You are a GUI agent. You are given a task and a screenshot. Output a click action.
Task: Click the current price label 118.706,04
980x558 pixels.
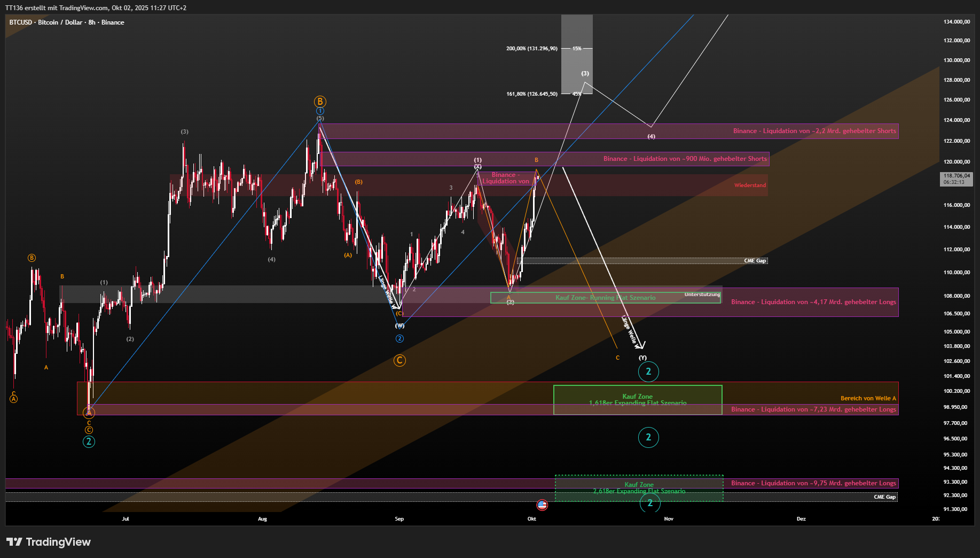coord(957,179)
